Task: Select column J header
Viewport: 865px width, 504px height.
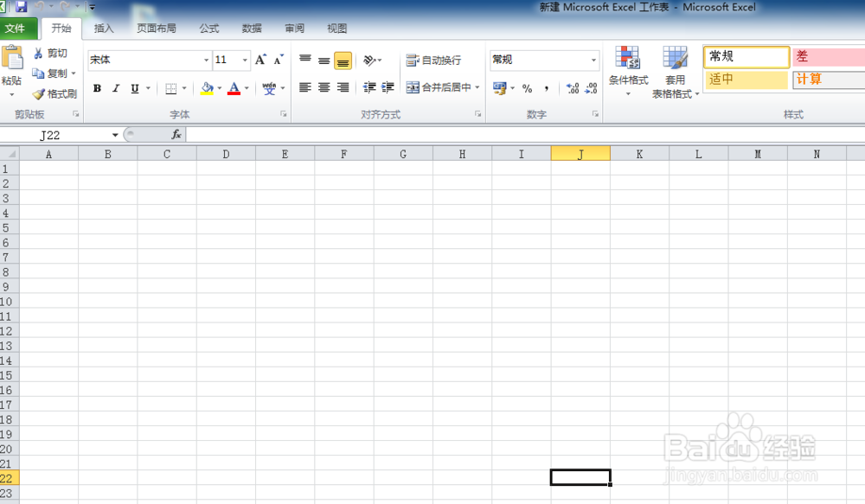Action: click(x=580, y=154)
